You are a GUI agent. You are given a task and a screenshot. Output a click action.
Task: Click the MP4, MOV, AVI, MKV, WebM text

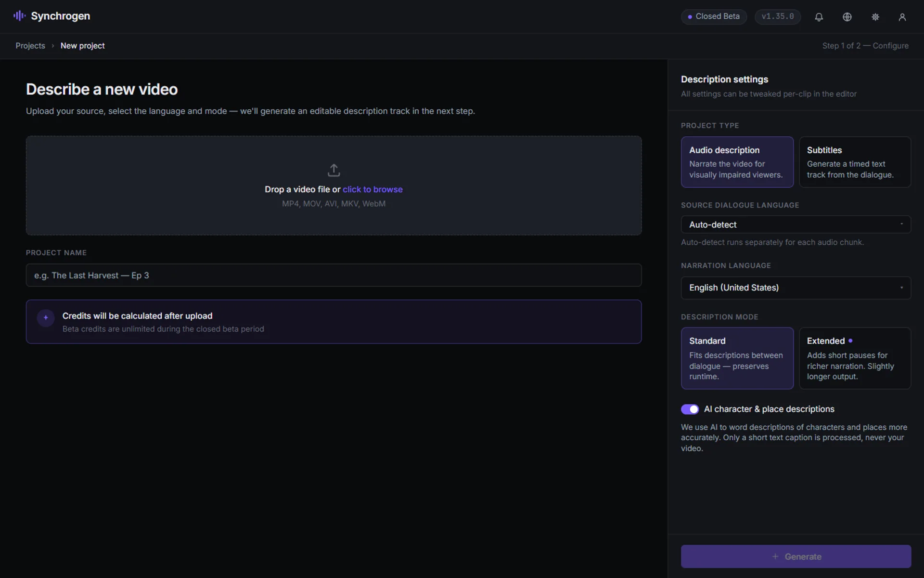tap(334, 204)
